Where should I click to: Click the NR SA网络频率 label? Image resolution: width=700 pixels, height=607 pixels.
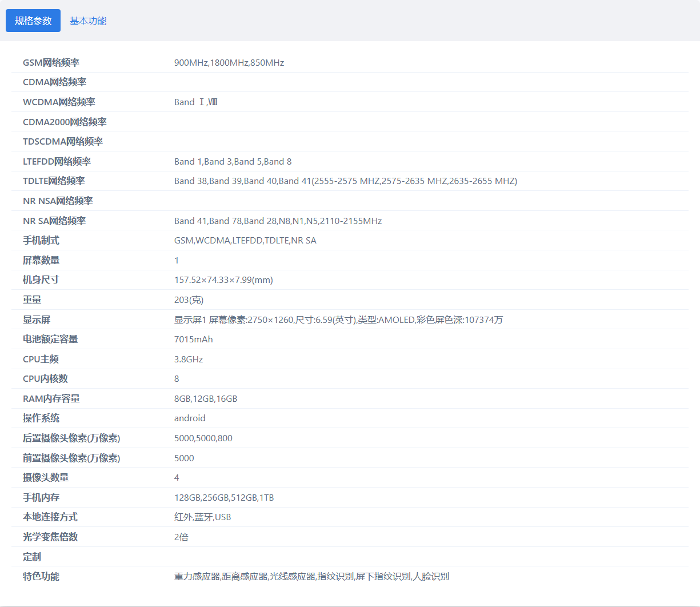54,221
